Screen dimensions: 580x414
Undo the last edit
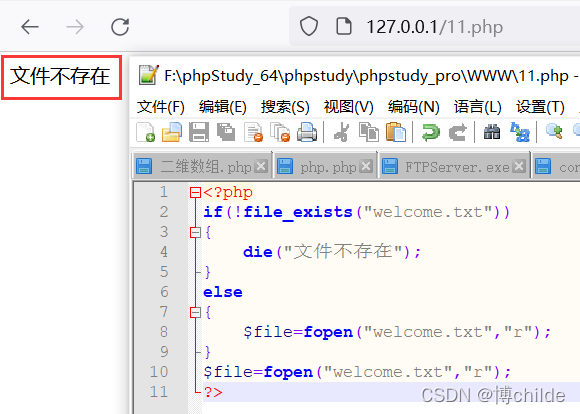(431, 132)
